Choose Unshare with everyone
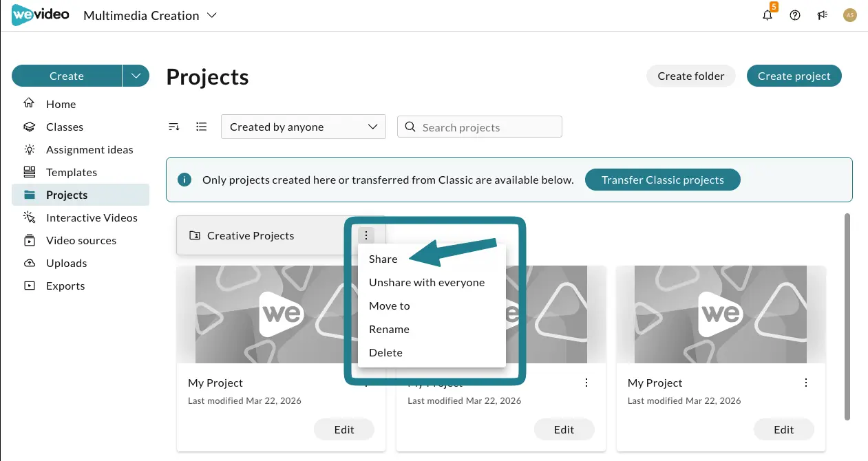868x461 pixels. 432,283
